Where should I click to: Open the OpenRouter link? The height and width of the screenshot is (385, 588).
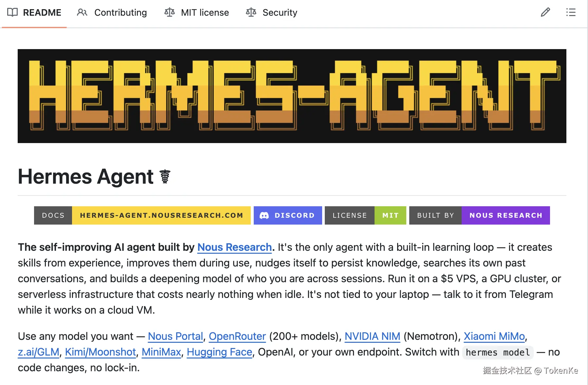click(x=237, y=336)
